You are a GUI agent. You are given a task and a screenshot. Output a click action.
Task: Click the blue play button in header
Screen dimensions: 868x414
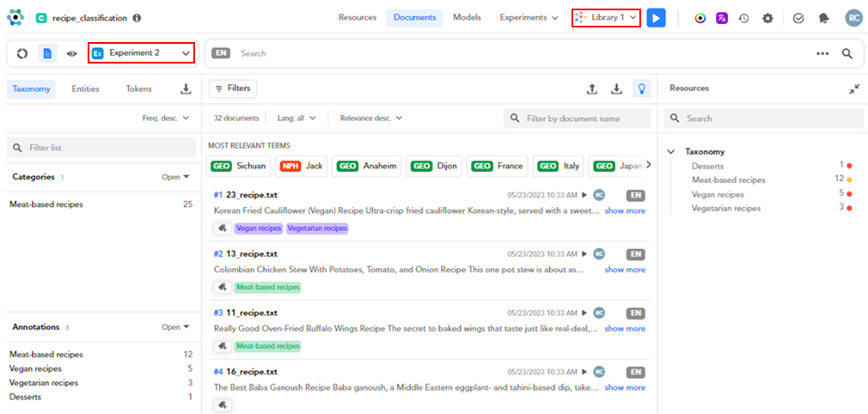[656, 17]
